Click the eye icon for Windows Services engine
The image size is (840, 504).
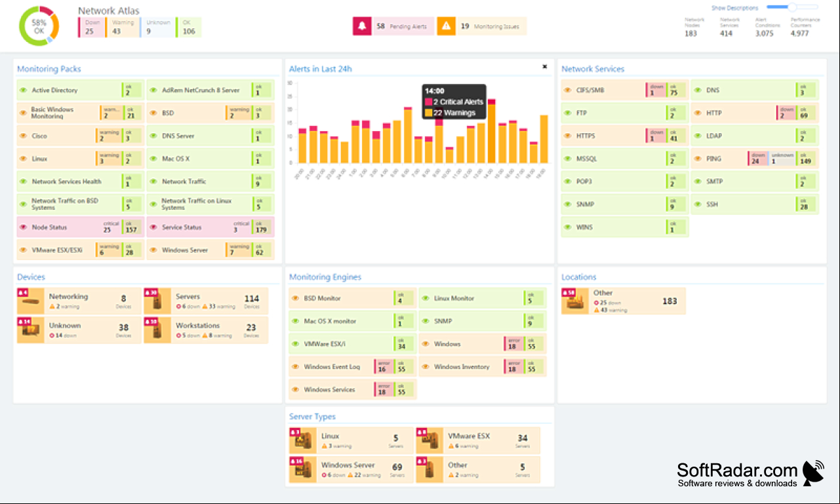(x=295, y=390)
